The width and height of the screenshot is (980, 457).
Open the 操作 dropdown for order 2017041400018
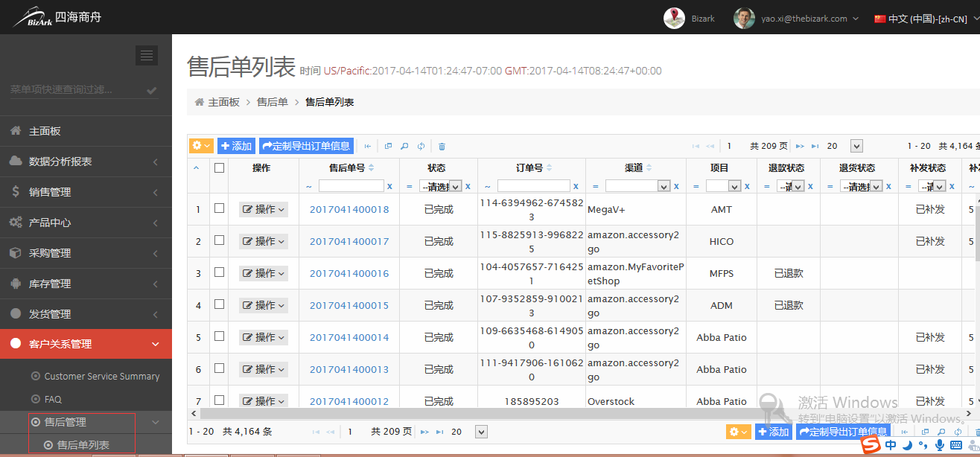coord(264,210)
